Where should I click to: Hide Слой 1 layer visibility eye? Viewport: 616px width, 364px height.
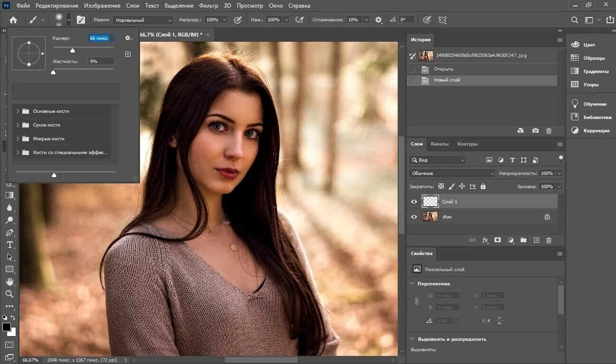(x=414, y=202)
